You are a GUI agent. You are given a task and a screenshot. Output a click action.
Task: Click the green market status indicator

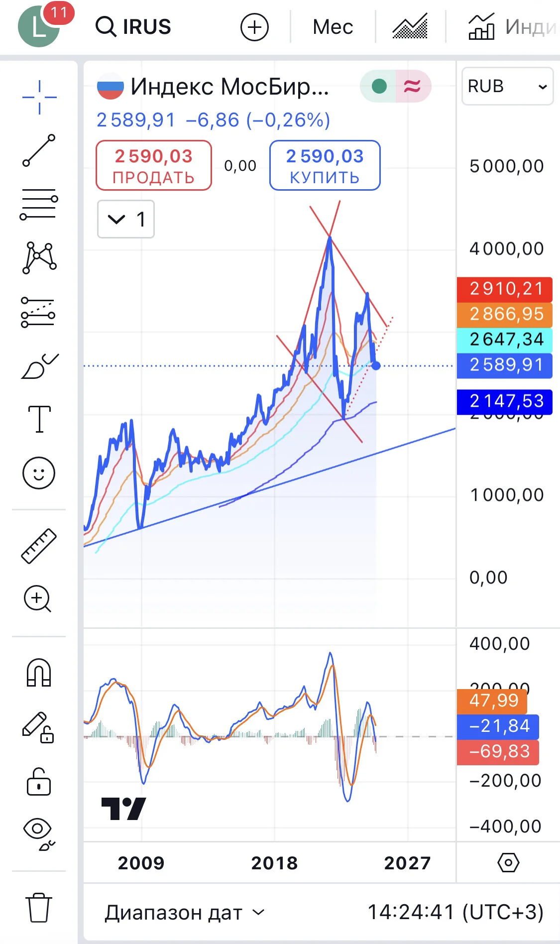click(379, 86)
